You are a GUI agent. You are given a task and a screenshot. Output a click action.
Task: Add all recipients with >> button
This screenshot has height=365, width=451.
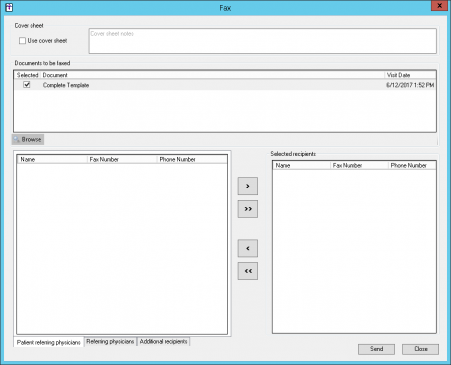click(248, 209)
